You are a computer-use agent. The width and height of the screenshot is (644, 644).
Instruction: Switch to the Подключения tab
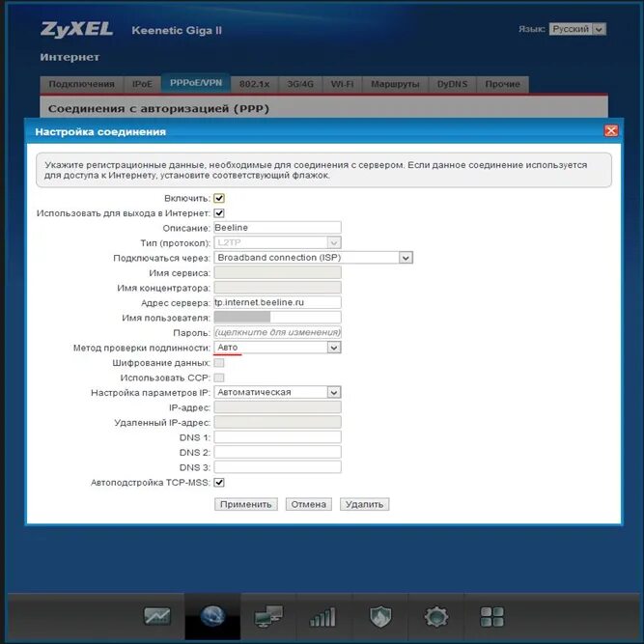pyautogui.click(x=81, y=84)
